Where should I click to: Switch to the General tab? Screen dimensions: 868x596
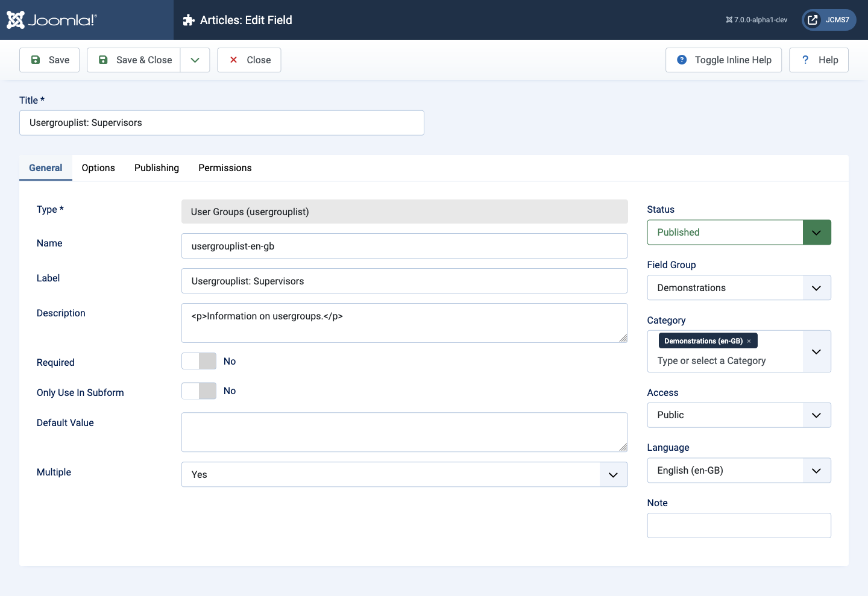(46, 168)
